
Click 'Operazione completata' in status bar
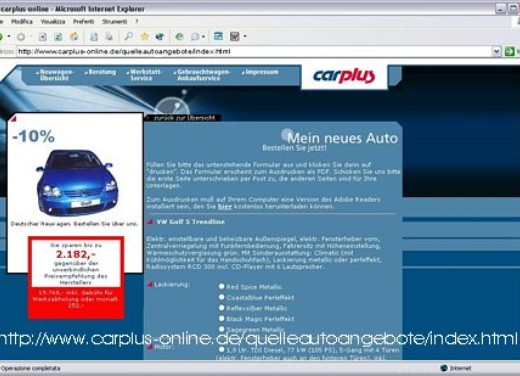pos(31,368)
